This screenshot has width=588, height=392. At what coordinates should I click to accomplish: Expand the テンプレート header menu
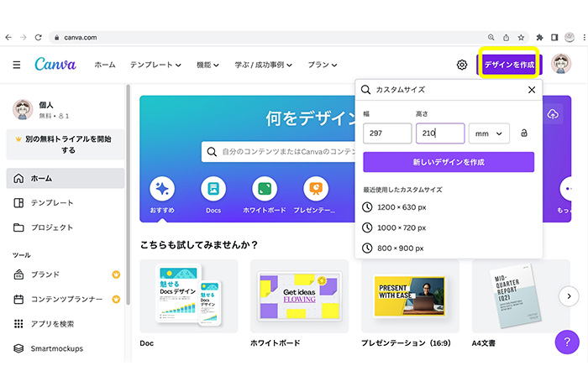tap(155, 65)
